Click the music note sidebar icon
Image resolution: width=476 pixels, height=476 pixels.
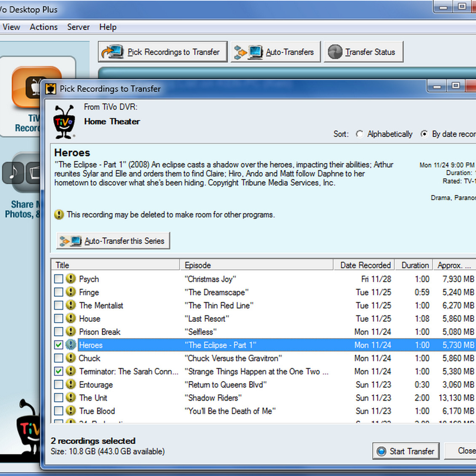13,173
